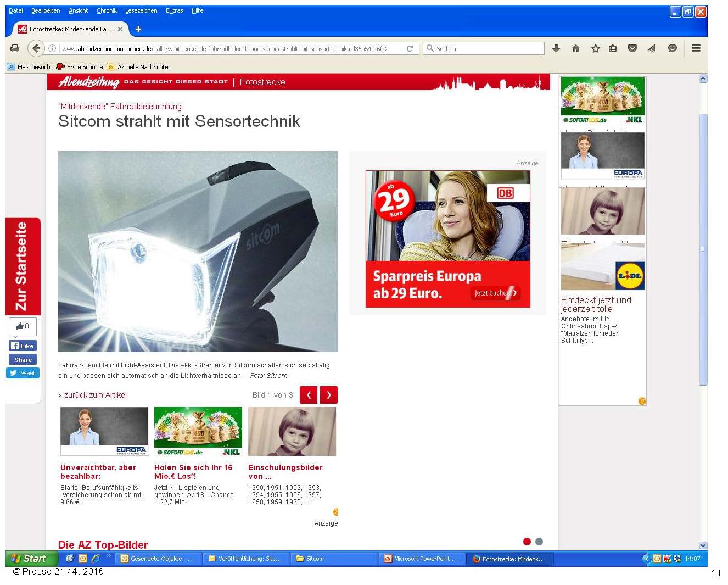Click the Sitcom bike light photo
The width and height of the screenshot is (728, 585).
pyautogui.click(x=198, y=252)
